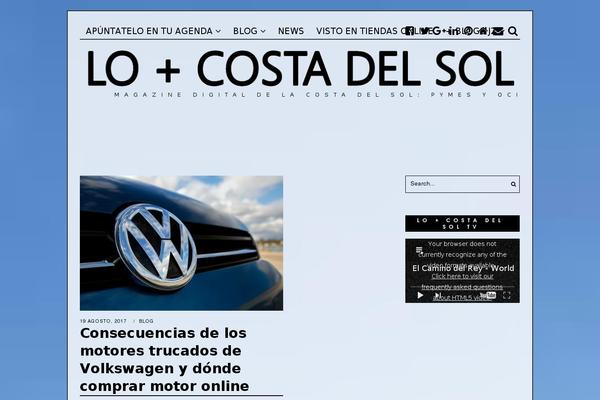Open the Twitter bird icon in header
600x400 pixels.
425,31
